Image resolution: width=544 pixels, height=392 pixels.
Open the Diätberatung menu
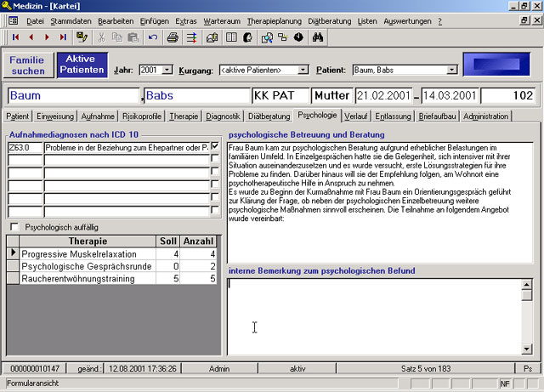pyautogui.click(x=329, y=21)
